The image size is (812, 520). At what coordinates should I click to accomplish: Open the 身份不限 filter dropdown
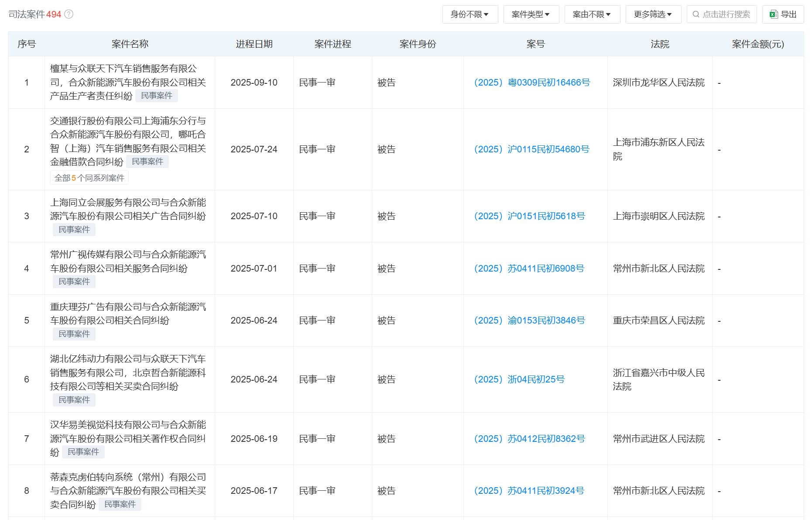(x=470, y=14)
